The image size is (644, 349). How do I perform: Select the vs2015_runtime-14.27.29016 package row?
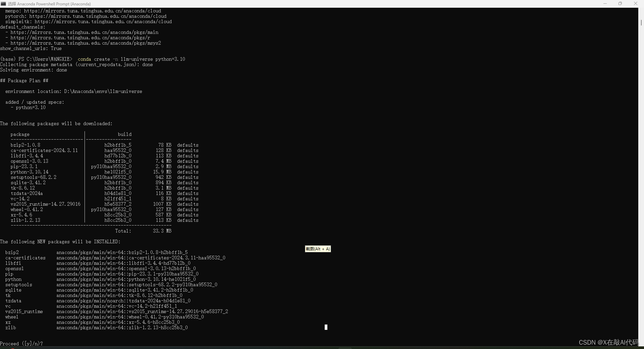105,204
